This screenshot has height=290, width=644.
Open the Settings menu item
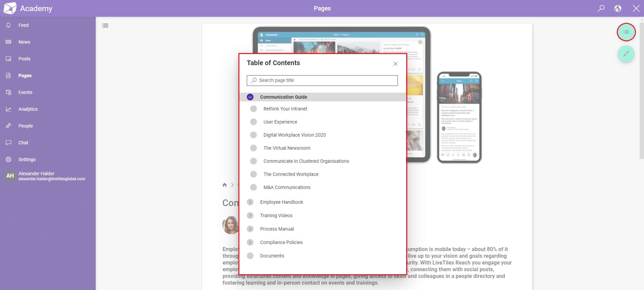coord(27,159)
